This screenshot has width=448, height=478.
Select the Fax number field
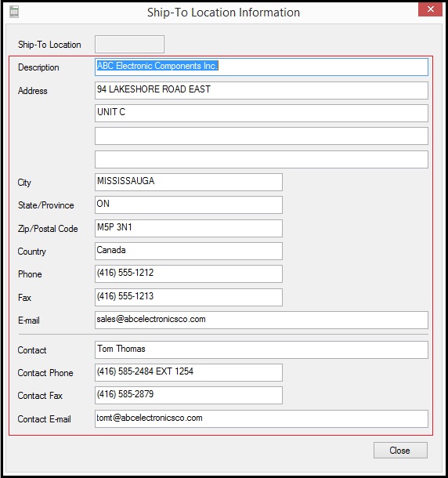coord(189,297)
